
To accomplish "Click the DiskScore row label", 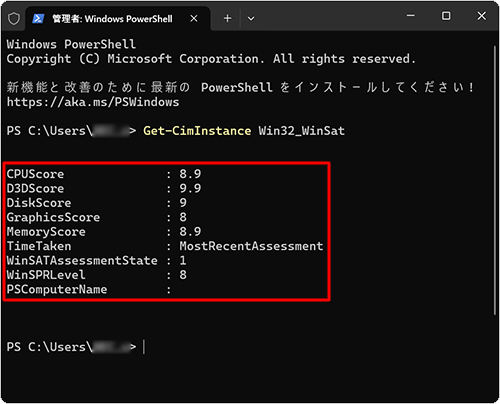I will (39, 203).
